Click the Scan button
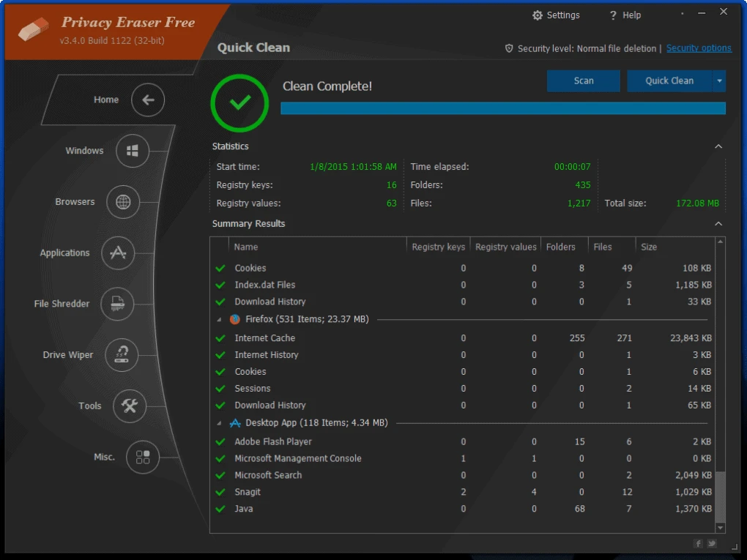This screenshot has width=747, height=560. (583, 81)
